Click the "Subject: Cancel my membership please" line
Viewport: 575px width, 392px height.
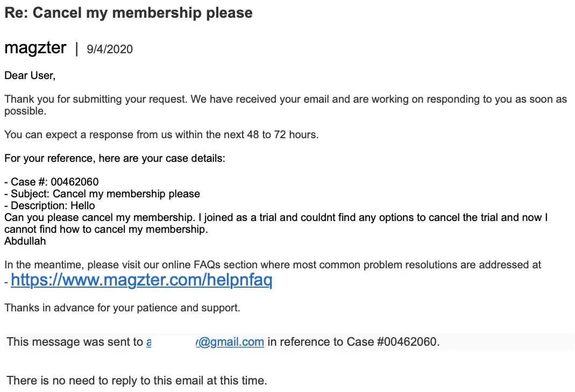[102, 194]
